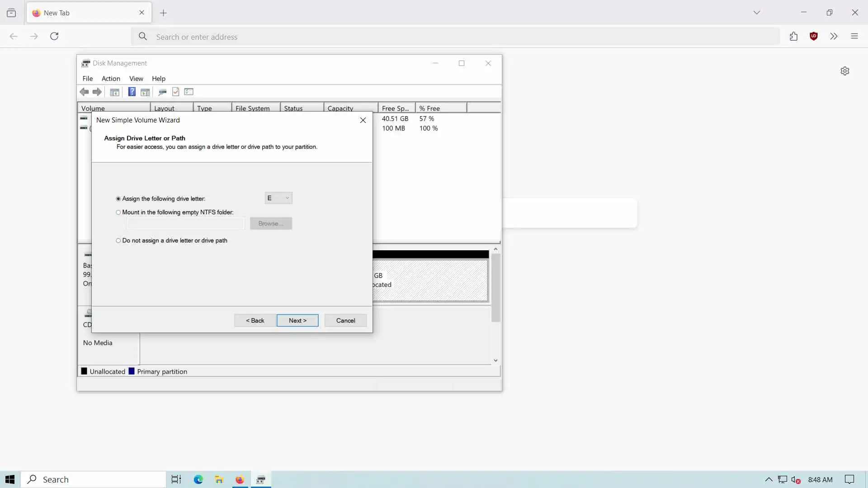Click the Back button in the wizard
This screenshot has height=488, width=868.
click(x=255, y=320)
